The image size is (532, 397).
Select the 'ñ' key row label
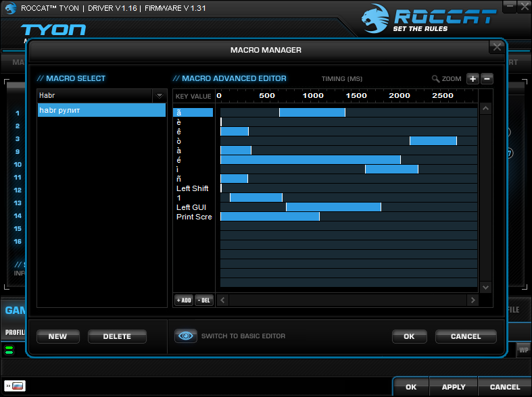179,179
